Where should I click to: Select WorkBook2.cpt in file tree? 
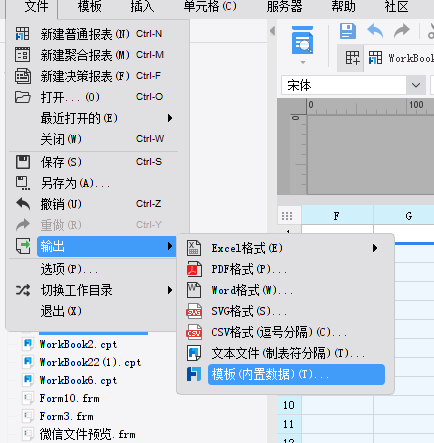click(78, 344)
